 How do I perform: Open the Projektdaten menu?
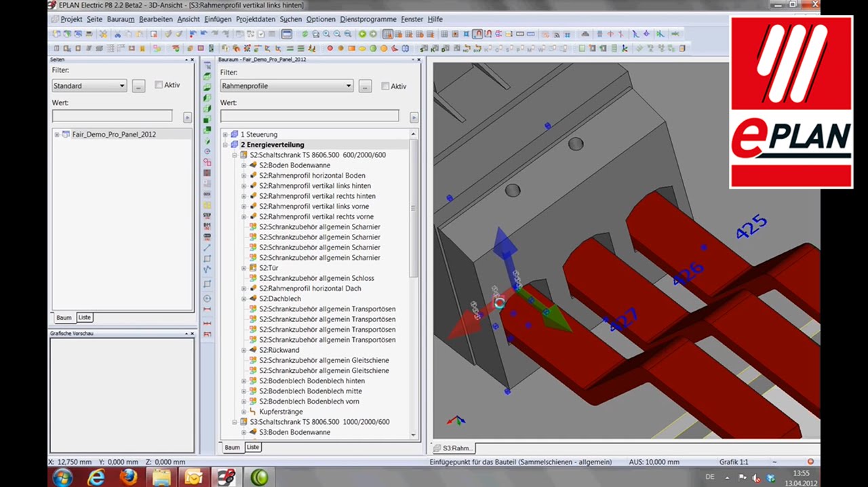256,19
